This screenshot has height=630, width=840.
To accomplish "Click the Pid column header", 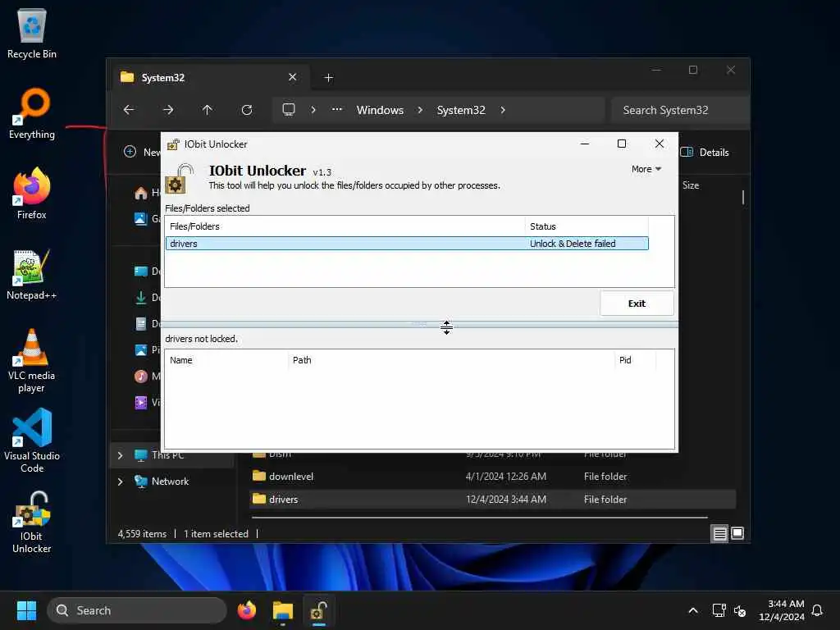I will (x=635, y=360).
